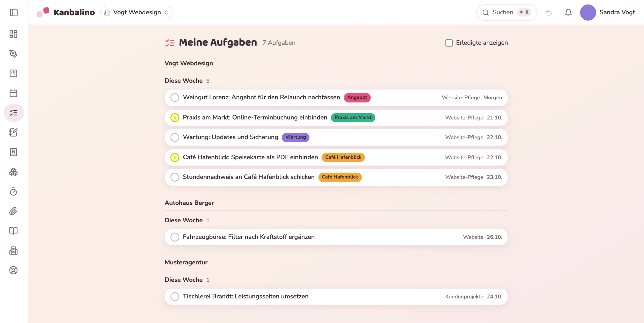Open the kanban board icon in sidebar
644x323 pixels.
[x=13, y=73]
